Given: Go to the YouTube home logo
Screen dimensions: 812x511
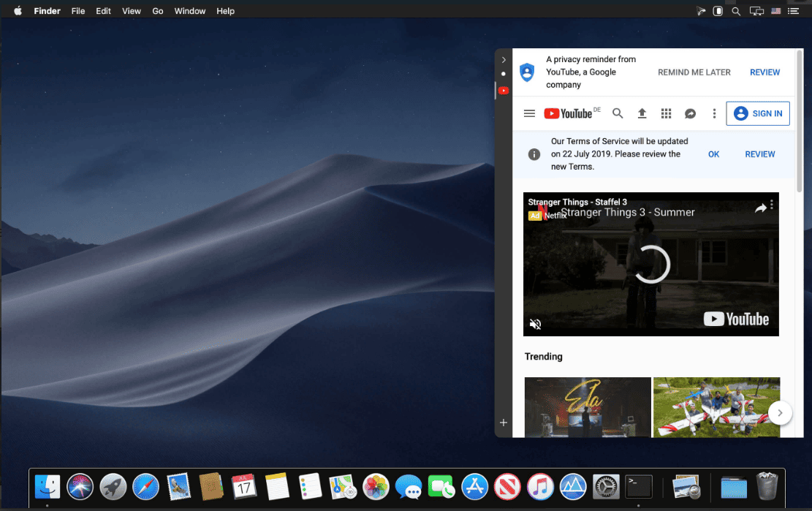Looking at the screenshot, I should (x=568, y=113).
